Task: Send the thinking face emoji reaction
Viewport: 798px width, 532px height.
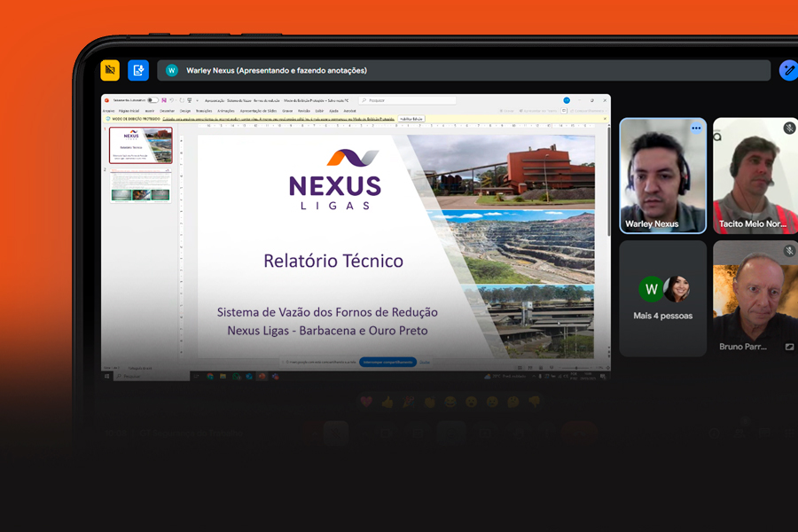Action: (513, 403)
